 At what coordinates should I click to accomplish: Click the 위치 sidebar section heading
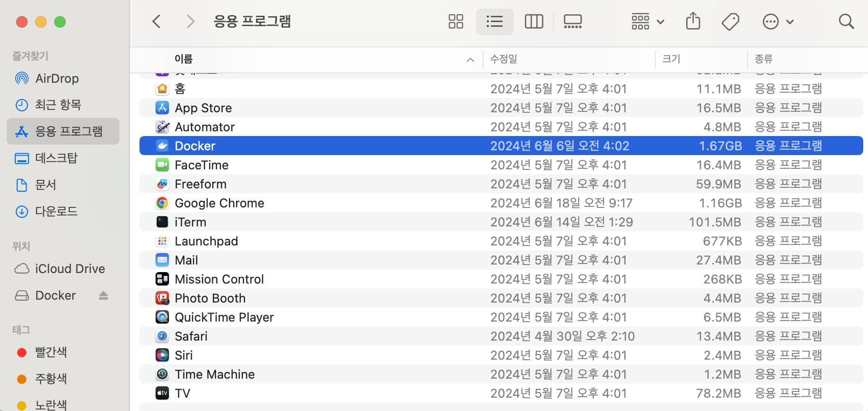point(21,246)
